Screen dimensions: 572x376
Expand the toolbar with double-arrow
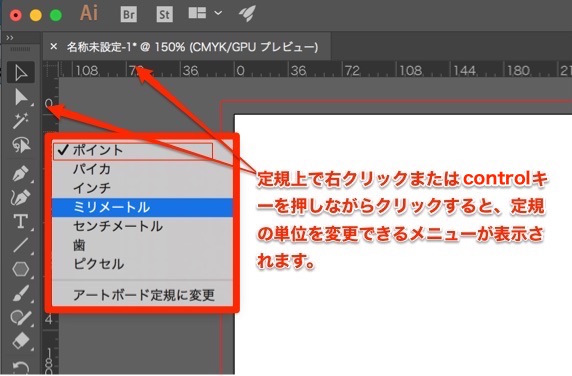[x=10, y=38]
